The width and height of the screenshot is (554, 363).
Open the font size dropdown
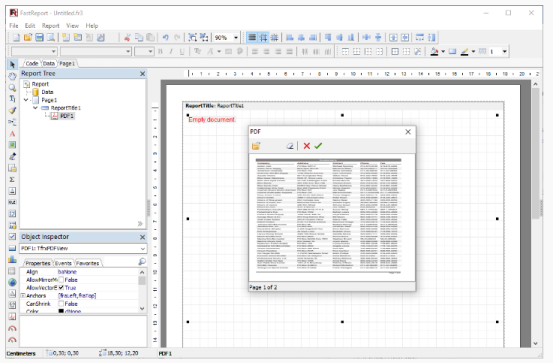pos(151,52)
